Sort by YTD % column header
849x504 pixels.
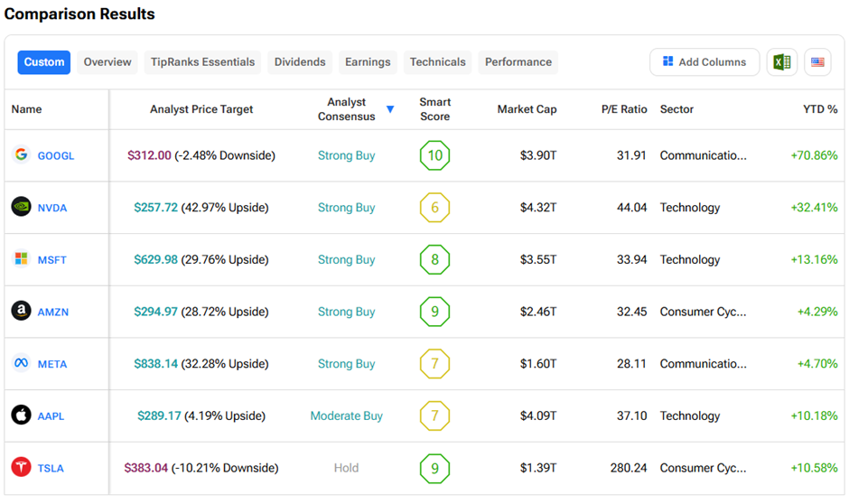[819, 109]
